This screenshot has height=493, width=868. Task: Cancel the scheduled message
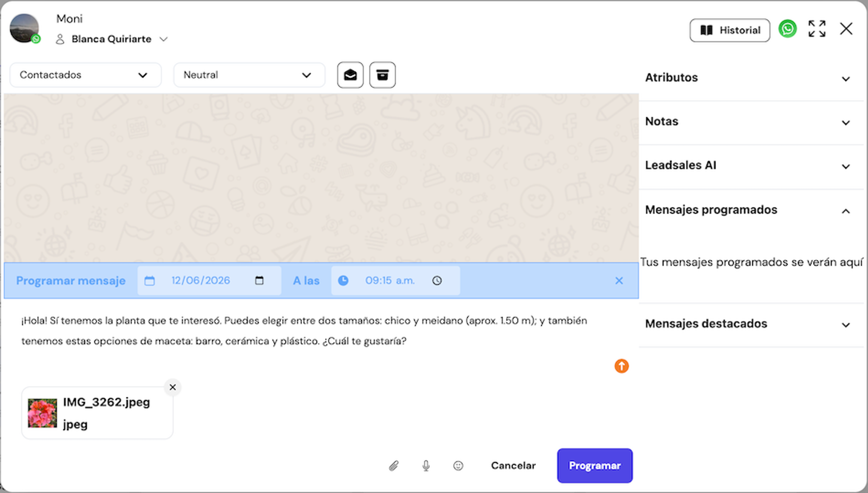tap(513, 466)
